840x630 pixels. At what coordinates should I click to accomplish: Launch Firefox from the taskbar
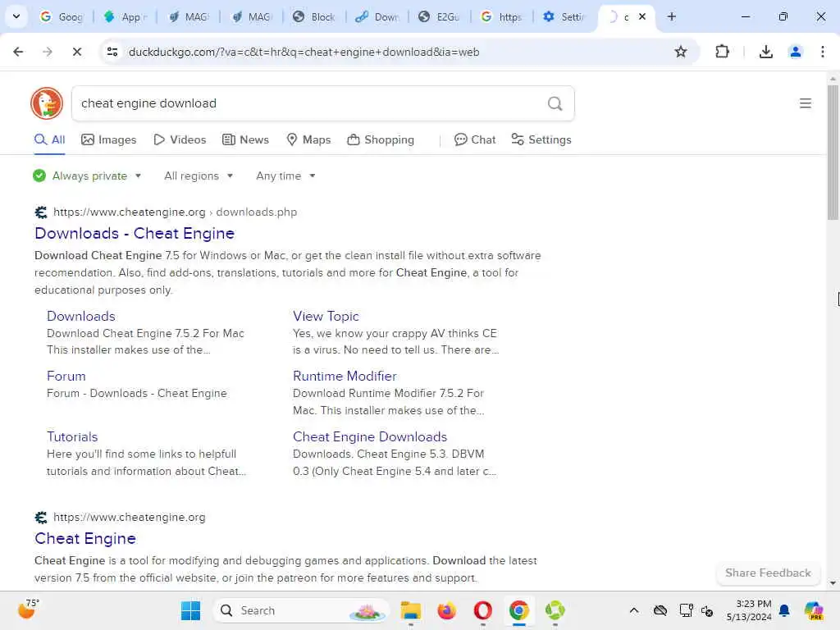(447, 610)
